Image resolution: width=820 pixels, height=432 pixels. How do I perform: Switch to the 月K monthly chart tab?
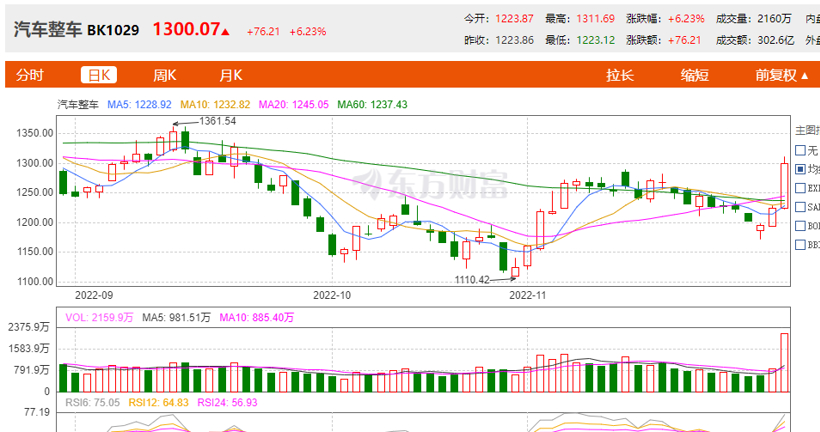[x=231, y=75]
